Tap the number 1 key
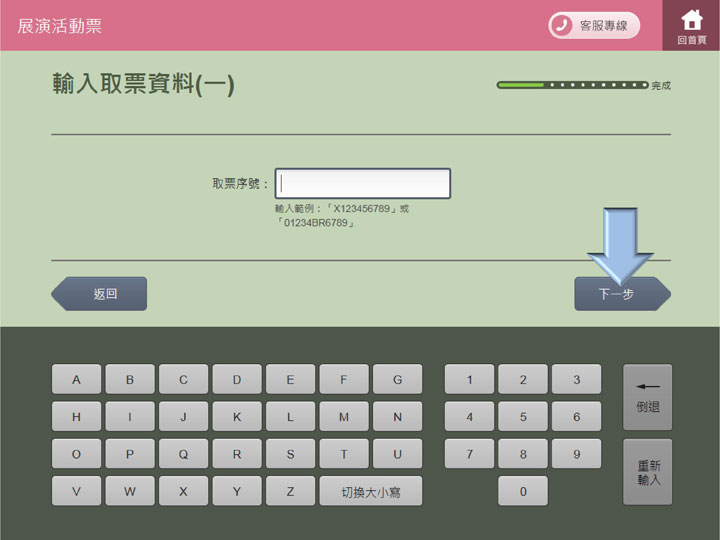Viewport: 720px width, 540px height. pos(470,380)
